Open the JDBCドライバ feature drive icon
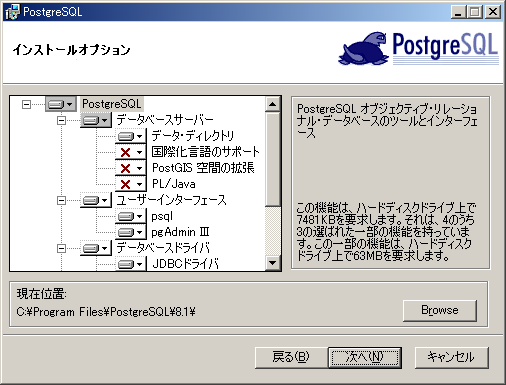The height and width of the screenshot is (385, 506). pos(131,264)
